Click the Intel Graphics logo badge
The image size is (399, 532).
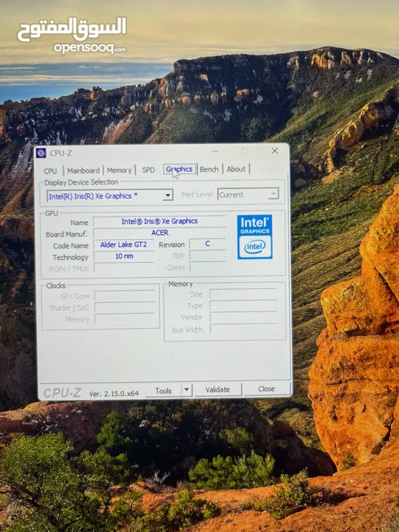point(254,237)
